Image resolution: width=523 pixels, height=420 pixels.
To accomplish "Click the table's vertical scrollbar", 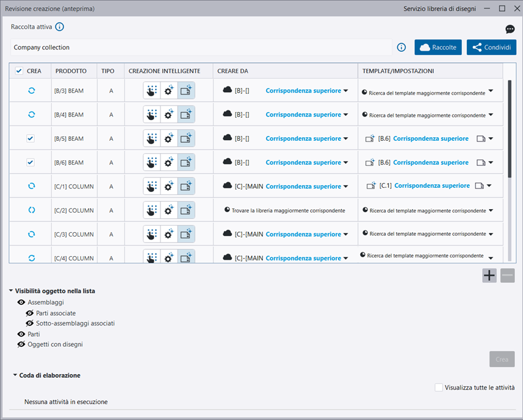I will 510,128.
